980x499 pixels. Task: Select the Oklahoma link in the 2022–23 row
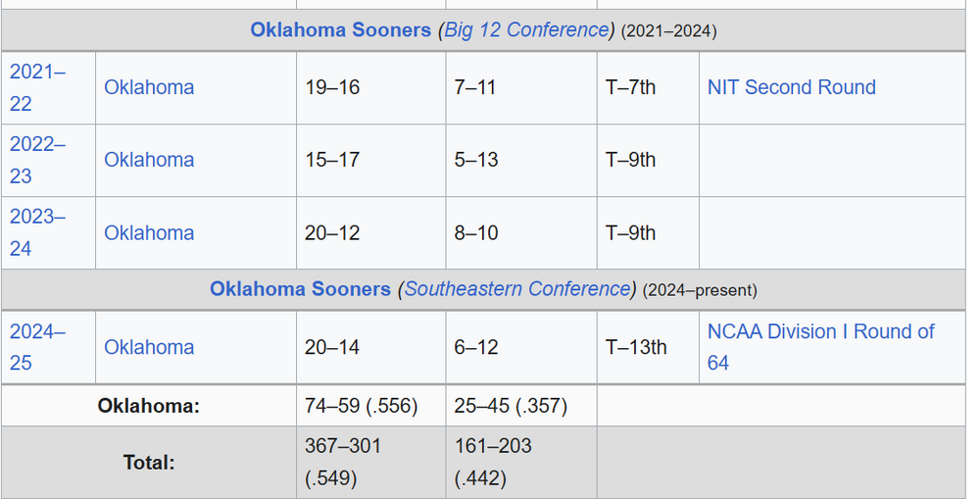149,160
